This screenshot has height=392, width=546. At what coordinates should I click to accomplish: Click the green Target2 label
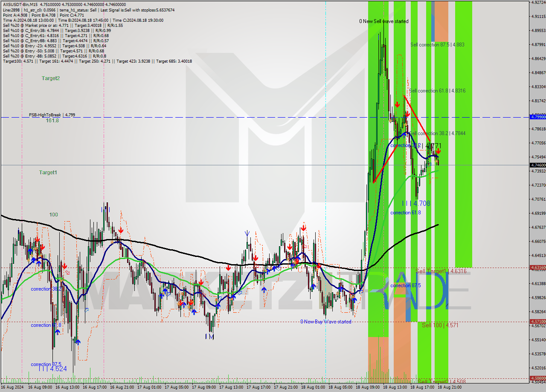click(51, 78)
